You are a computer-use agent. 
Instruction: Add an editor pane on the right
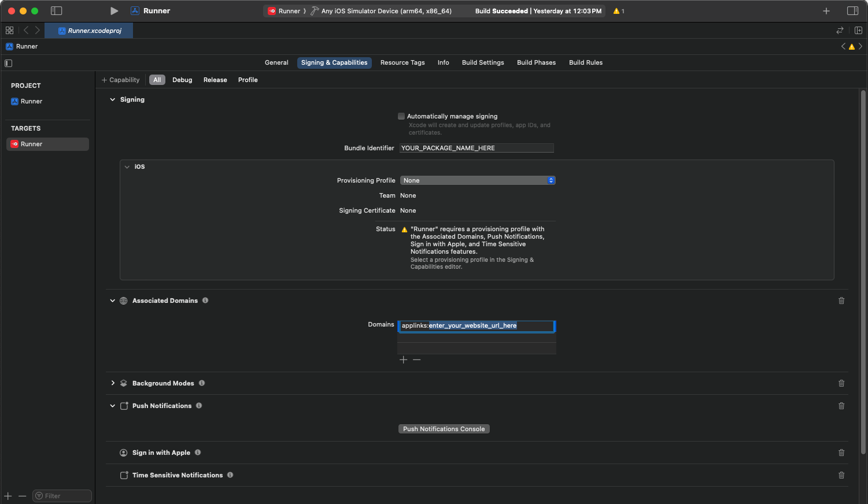(858, 30)
